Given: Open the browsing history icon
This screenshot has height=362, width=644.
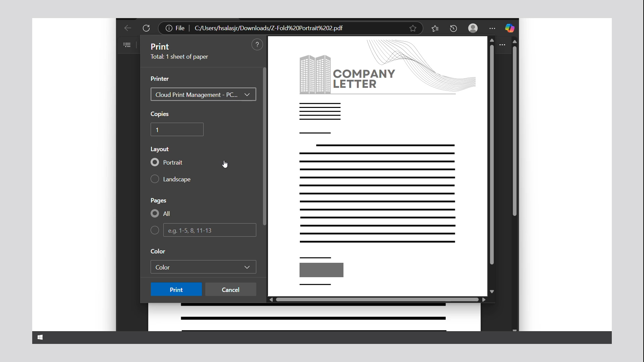Looking at the screenshot, I should 453,28.
